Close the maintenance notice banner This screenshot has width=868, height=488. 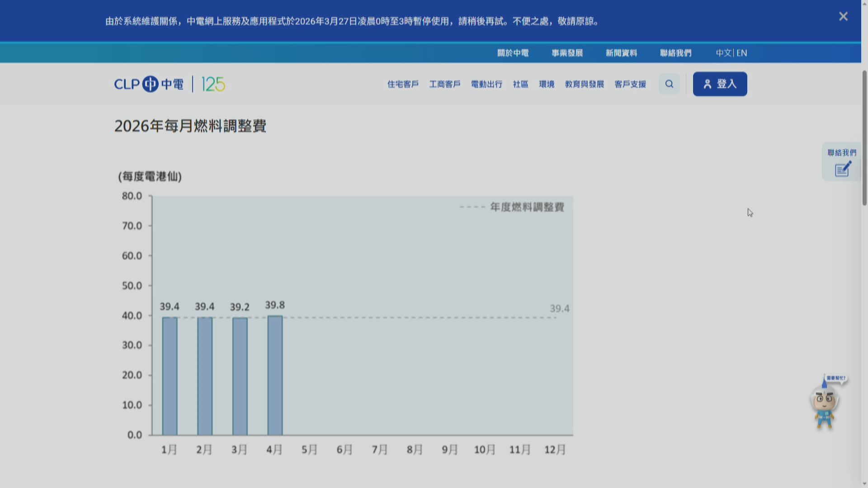tap(843, 17)
